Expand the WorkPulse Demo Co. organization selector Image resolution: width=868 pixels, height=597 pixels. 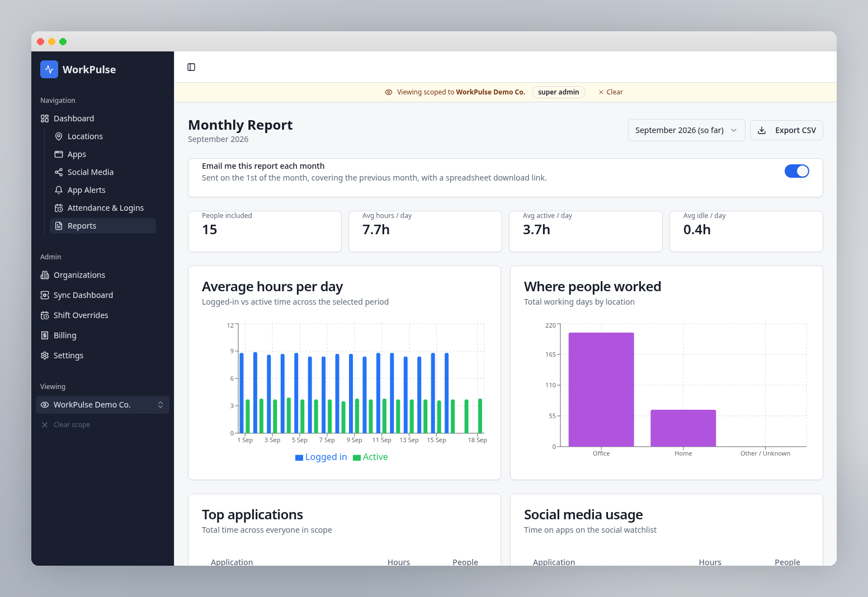click(x=102, y=405)
